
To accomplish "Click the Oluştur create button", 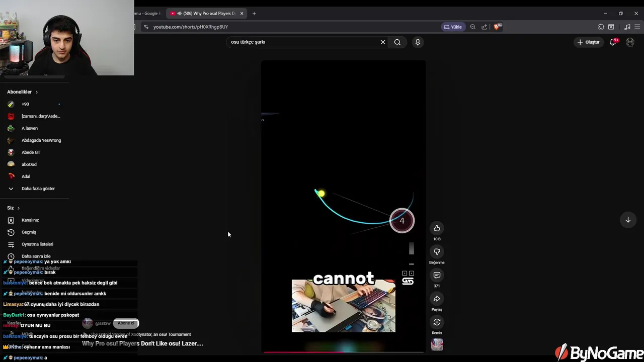I will pyautogui.click(x=588, y=42).
